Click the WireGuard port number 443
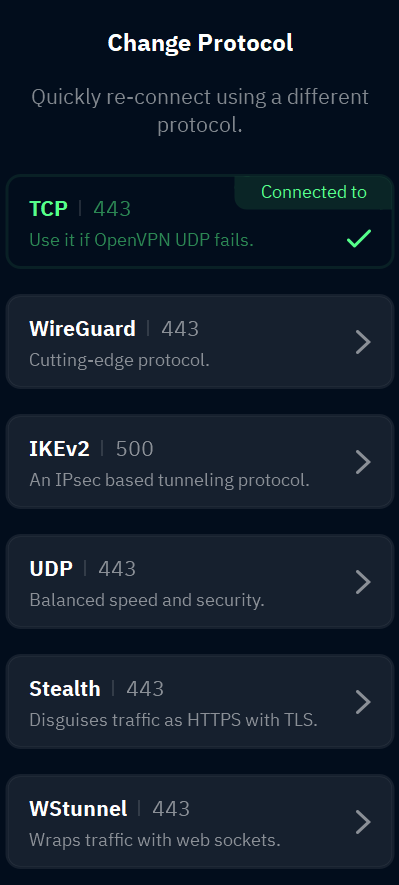 click(180, 328)
